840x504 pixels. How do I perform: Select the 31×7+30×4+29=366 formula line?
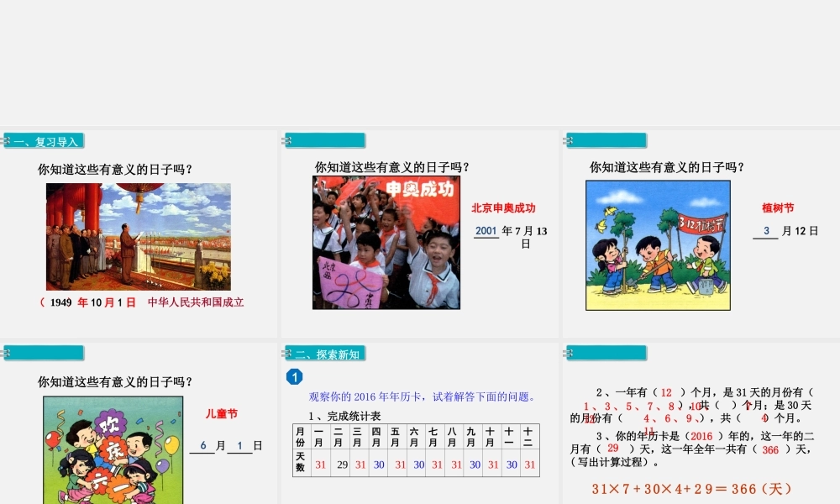click(x=692, y=488)
